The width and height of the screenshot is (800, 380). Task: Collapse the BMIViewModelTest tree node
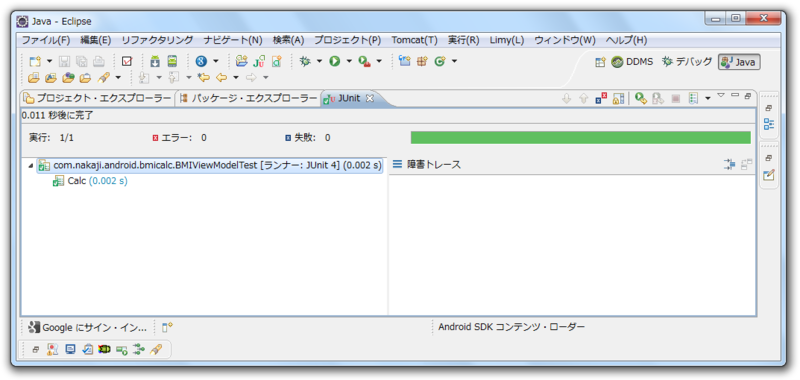tap(30, 166)
